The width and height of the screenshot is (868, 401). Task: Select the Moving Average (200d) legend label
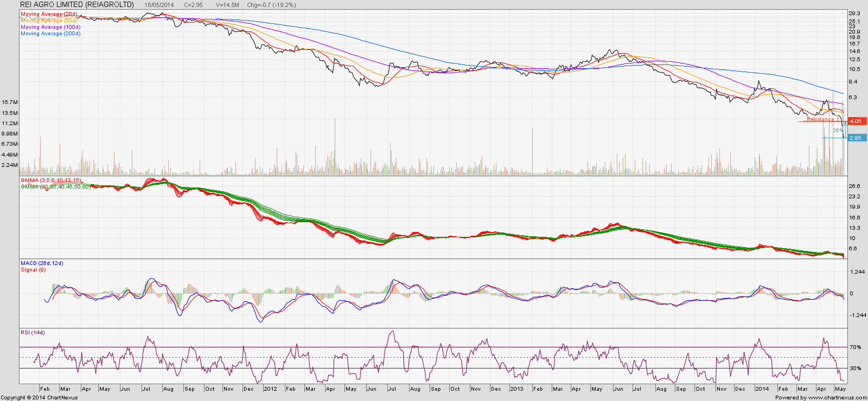pos(50,34)
